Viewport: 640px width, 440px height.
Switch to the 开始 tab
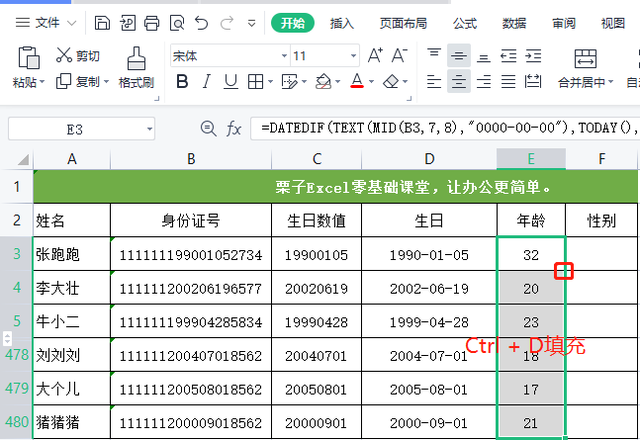[x=293, y=23]
